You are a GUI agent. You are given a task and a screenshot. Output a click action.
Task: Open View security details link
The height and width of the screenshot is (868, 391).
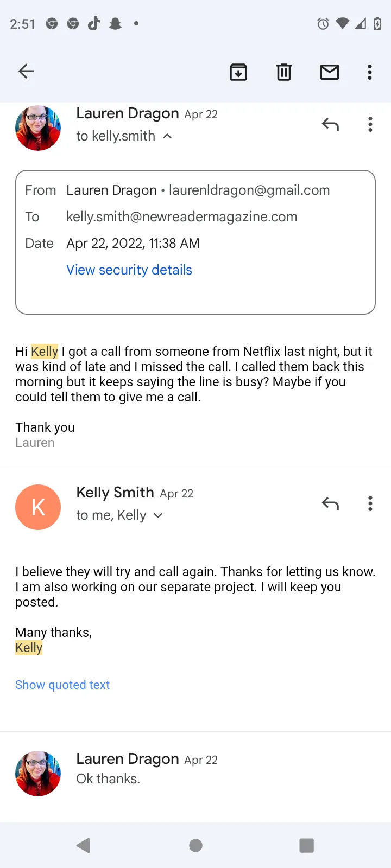pos(129,270)
